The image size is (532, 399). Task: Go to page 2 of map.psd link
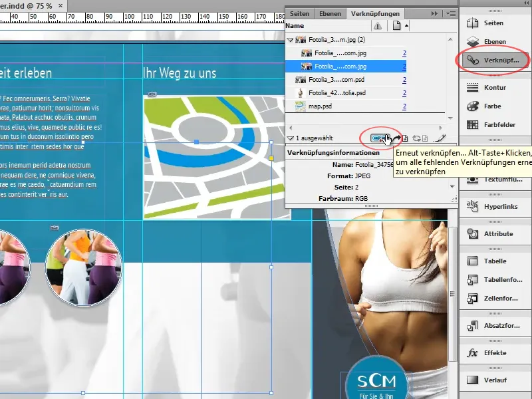tap(404, 106)
